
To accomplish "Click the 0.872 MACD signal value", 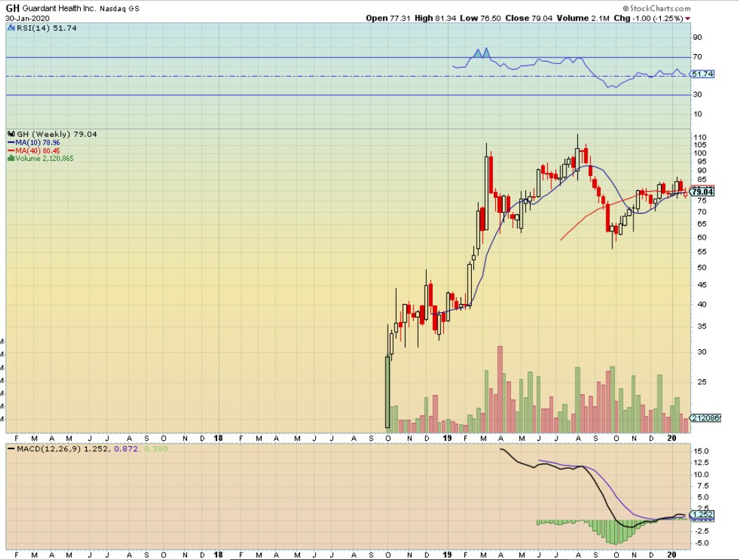I will tap(126, 449).
